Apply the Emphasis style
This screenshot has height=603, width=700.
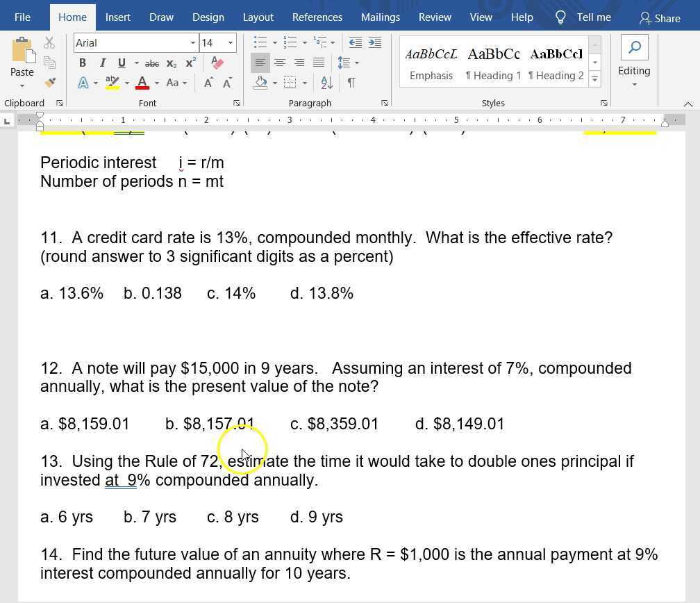point(431,63)
